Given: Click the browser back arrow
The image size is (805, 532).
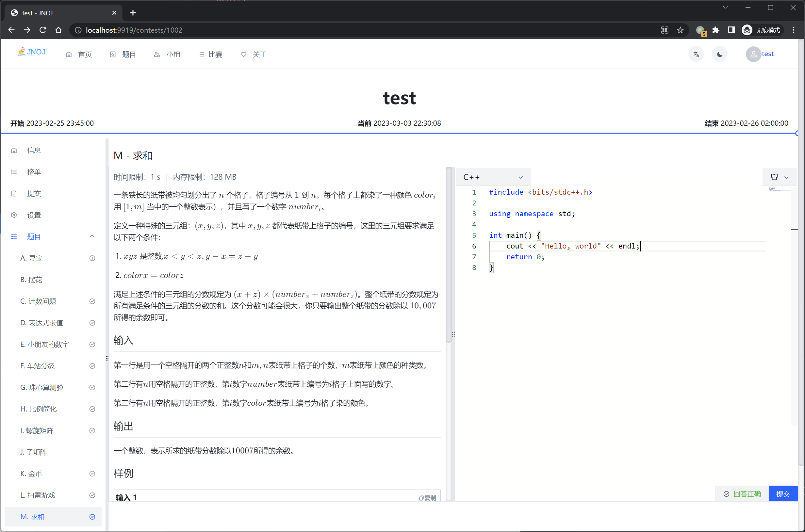Looking at the screenshot, I should click(11, 30).
